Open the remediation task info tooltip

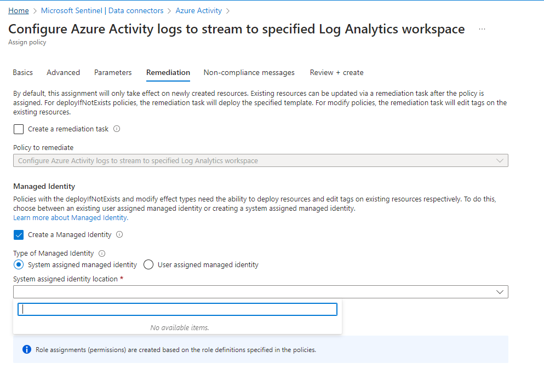117,129
